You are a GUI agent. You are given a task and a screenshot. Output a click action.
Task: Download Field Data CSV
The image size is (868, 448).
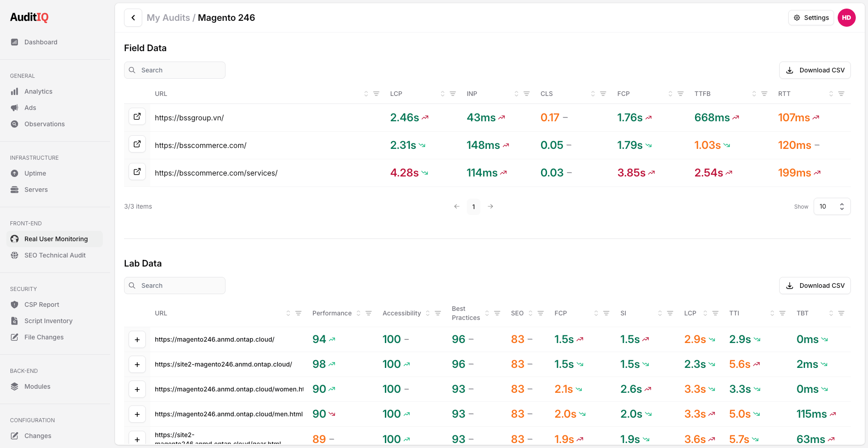point(815,70)
